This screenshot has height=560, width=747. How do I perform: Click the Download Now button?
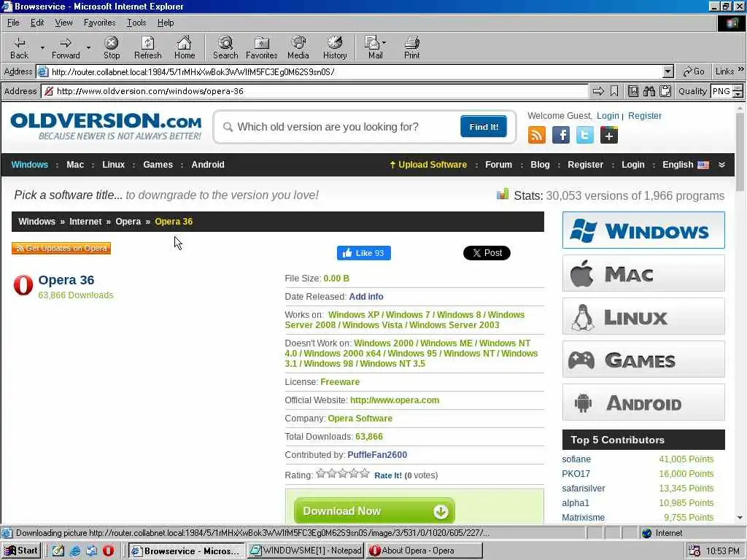tap(374, 511)
